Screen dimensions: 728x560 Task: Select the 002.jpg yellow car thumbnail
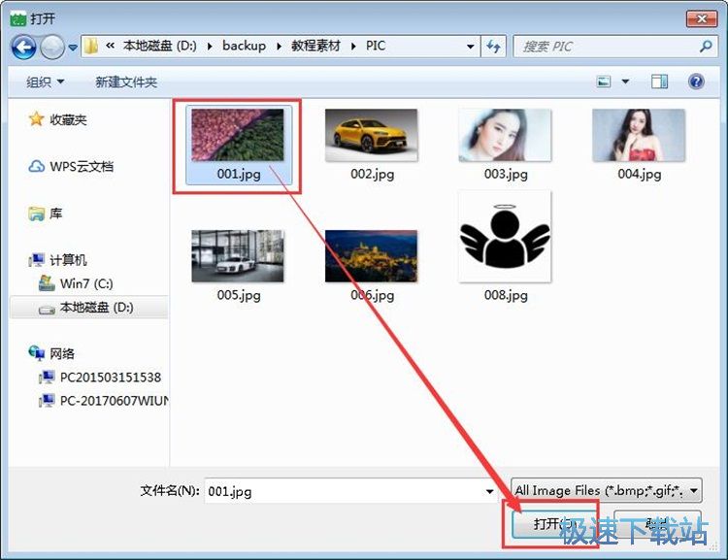click(x=372, y=135)
